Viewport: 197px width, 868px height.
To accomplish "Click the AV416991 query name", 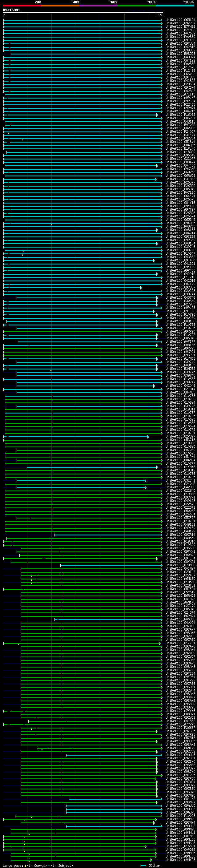I will click(x=11, y=10).
